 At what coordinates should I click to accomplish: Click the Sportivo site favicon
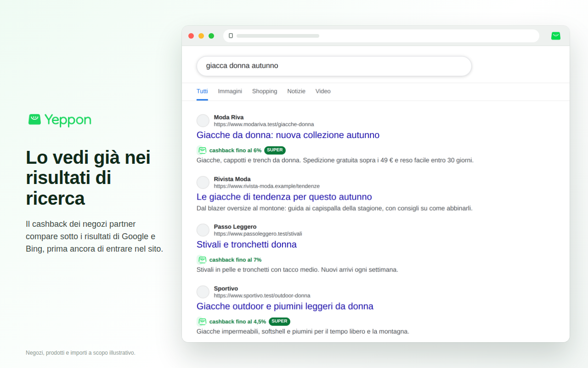tap(203, 292)
